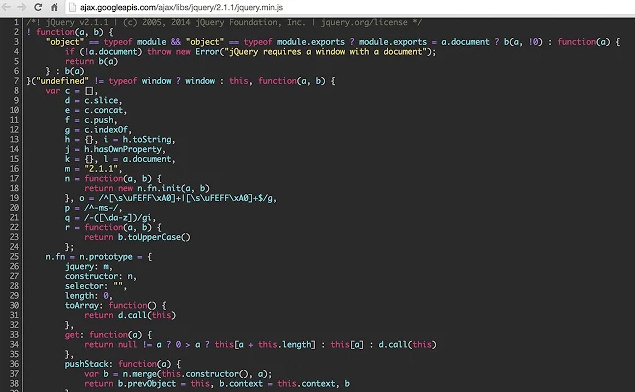The height and width of the screenshot is (392, 635).
Task: Click h.hasOwnProperty on line 14
Action: pyautogui.click(x=123, y=149)
